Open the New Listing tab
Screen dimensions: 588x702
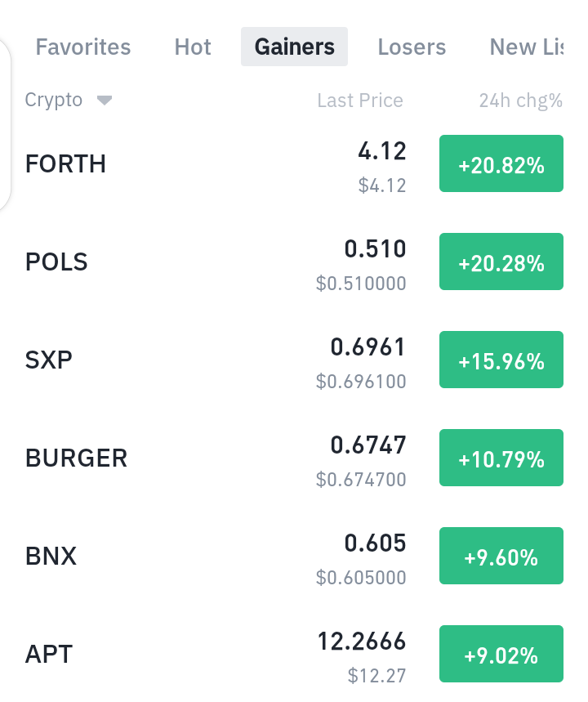coord(527,47)
